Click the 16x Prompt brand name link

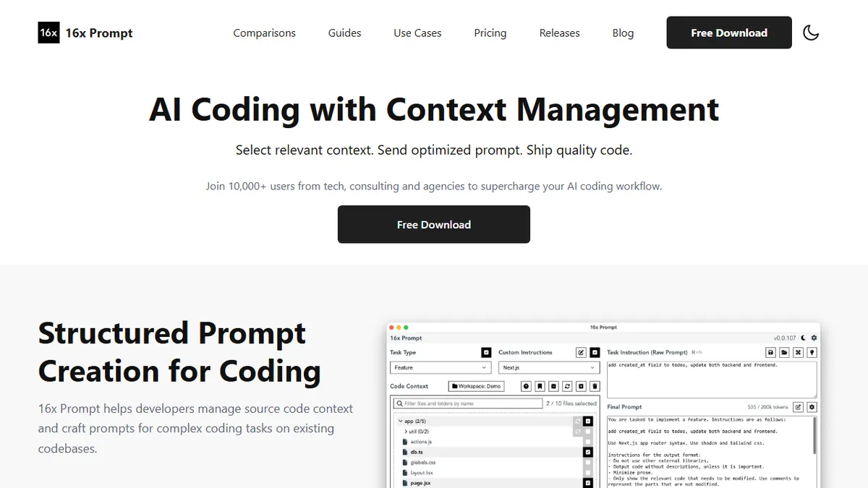pos(99,33)
